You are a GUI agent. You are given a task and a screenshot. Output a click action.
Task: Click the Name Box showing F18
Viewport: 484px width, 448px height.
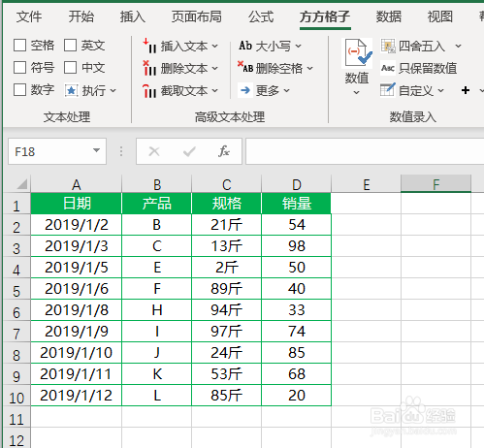coord(57,151)
